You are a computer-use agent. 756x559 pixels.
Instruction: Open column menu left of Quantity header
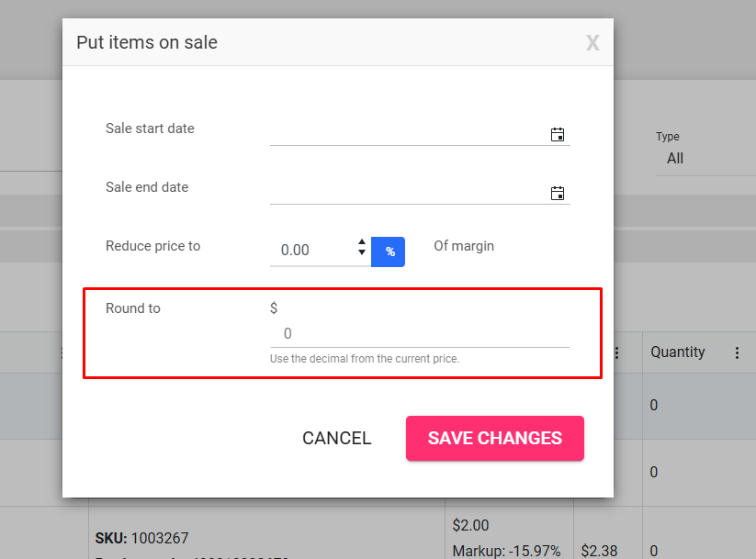616,352
